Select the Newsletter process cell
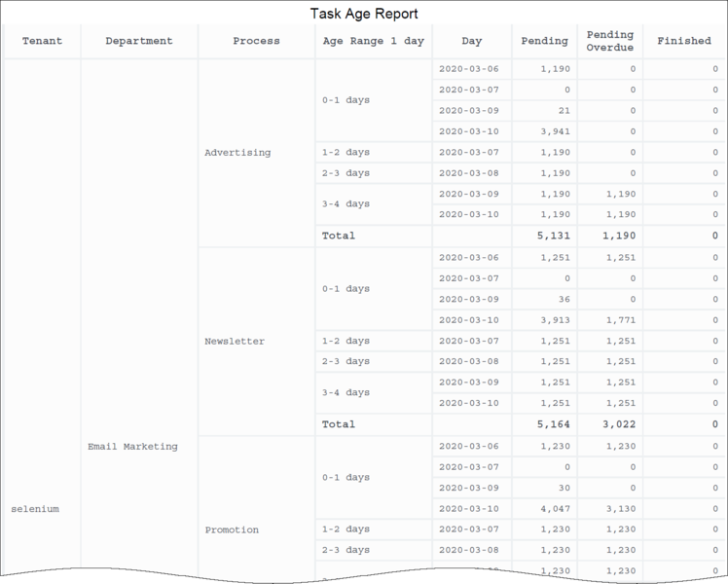 pyautogui.click(x=235, y=342)
